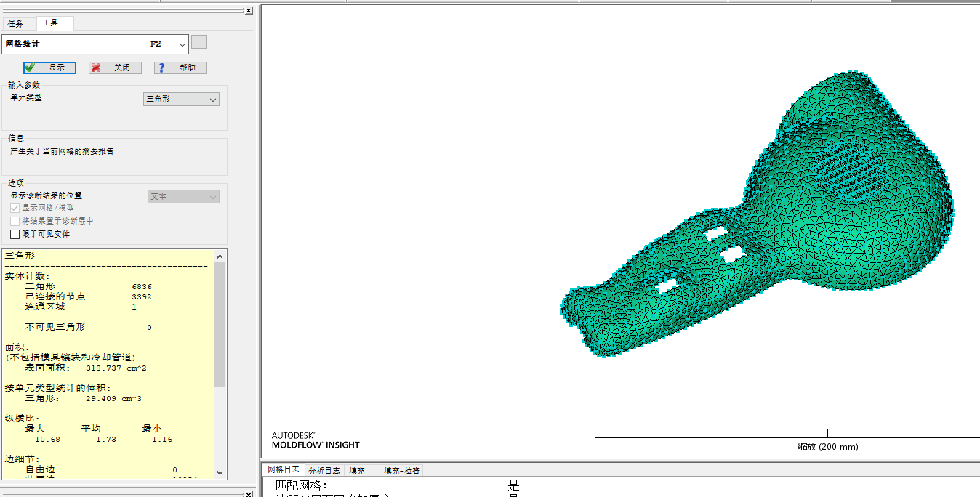Click the results list scroll up arrow
Screen dimensions: 980x497
(x=220, y=256)
